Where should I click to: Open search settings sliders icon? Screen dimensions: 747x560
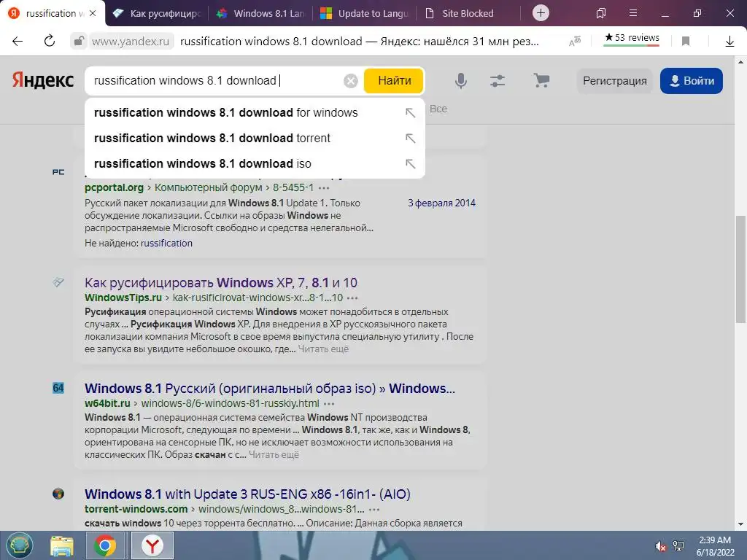tap(498, 81)
